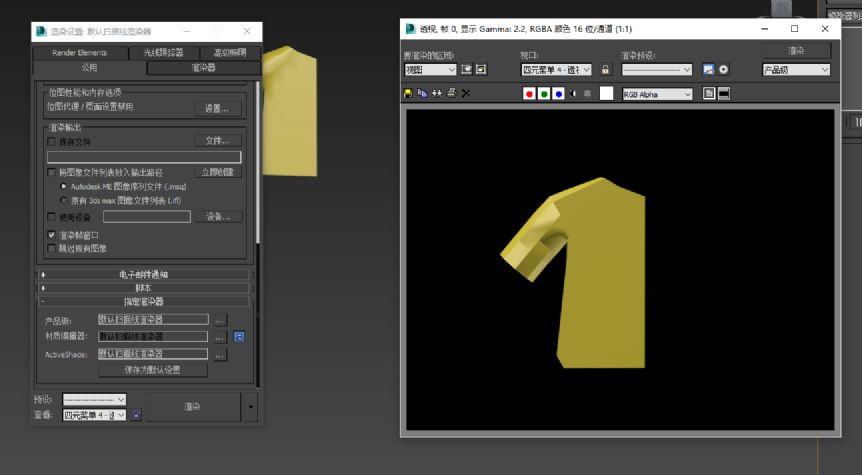Expand the 电子邮件通知 rollout

pyautogui.click(x=143, y=274)
